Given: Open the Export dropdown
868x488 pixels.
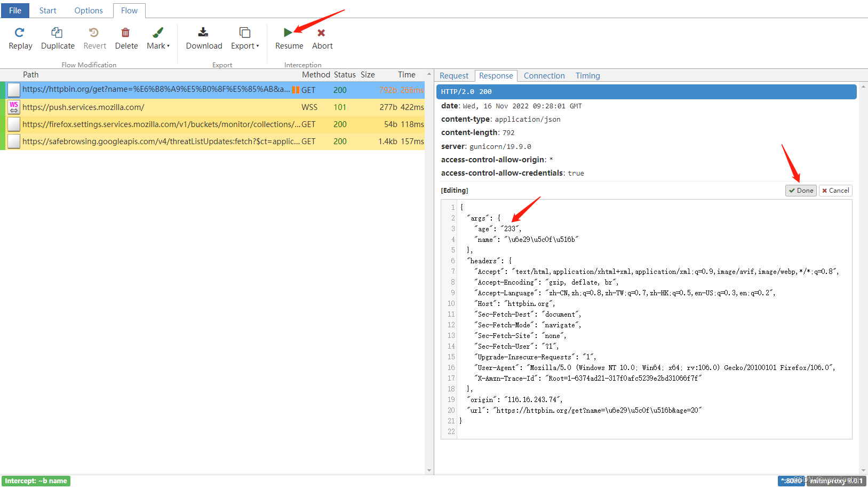Looking at the screenshot, I should [x=245, y=39].
